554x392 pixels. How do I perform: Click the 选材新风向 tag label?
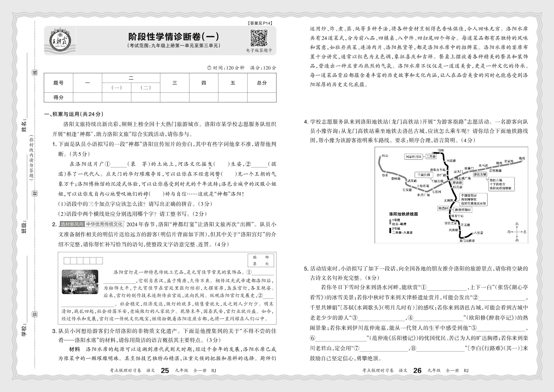pos(72,224)
